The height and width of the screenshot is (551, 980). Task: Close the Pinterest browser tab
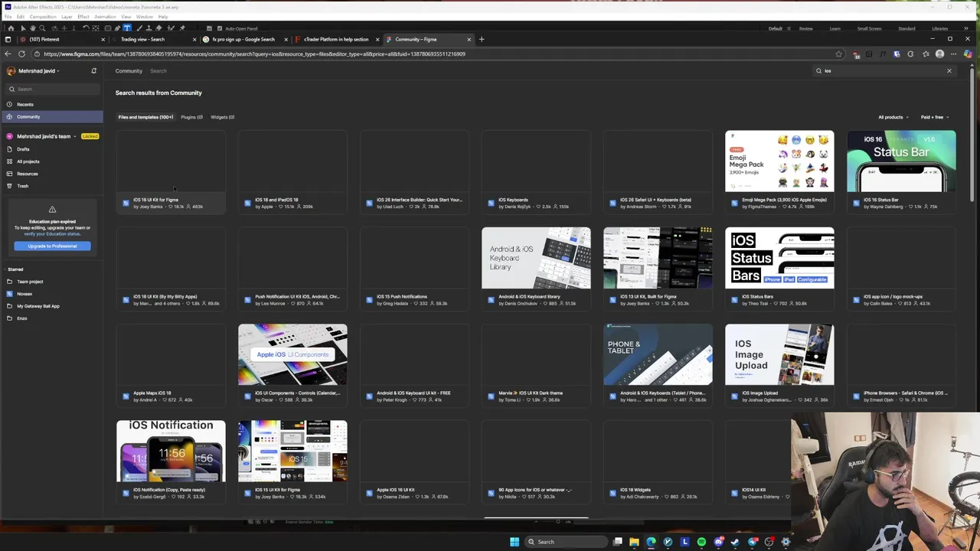click(x=103, y=39)
